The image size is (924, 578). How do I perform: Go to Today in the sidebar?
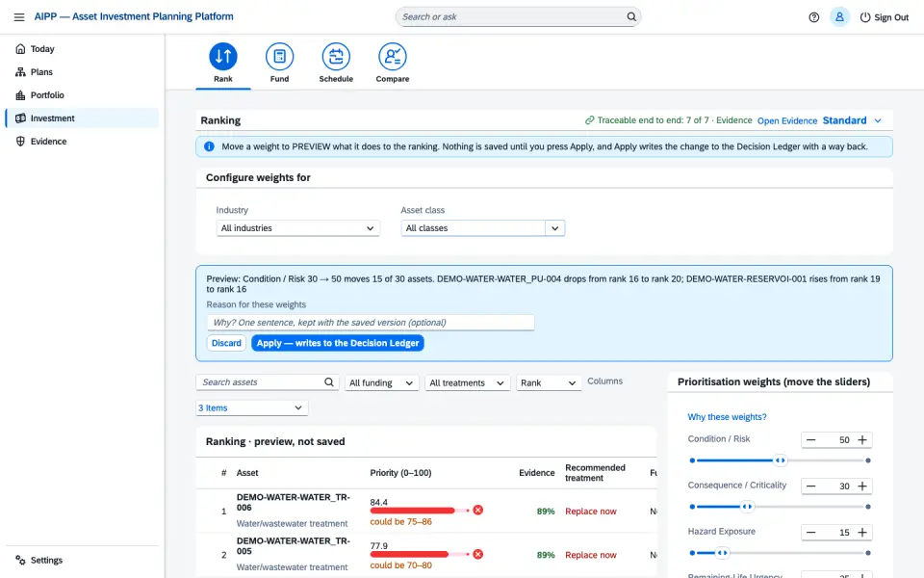coord(82,49)
